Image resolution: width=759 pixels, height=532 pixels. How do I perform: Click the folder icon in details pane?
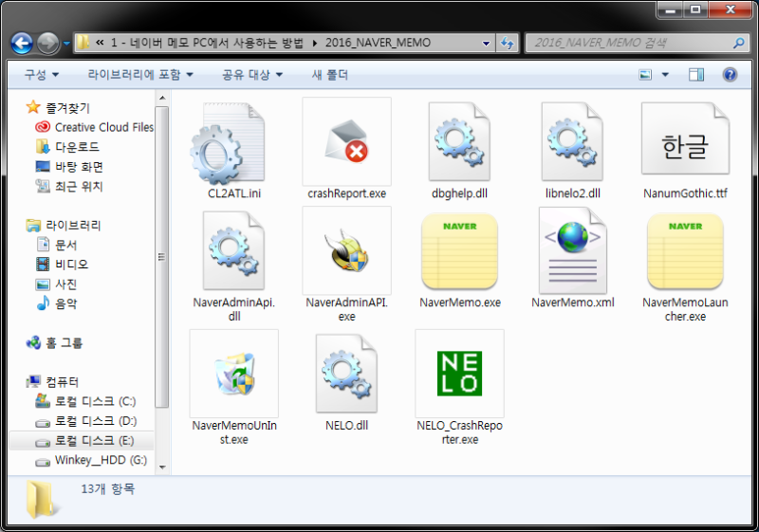(x=43, y=499)
